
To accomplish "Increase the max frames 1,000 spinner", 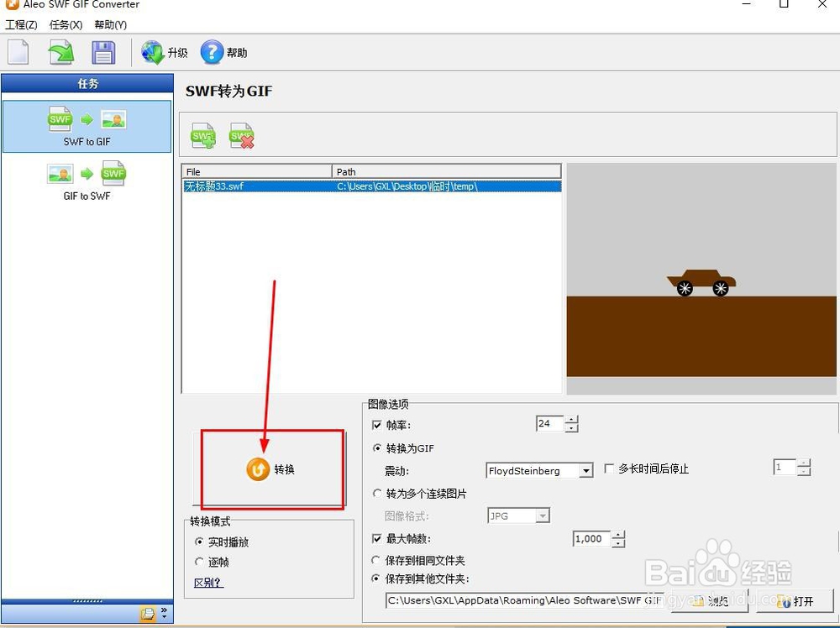I will 618,535.
